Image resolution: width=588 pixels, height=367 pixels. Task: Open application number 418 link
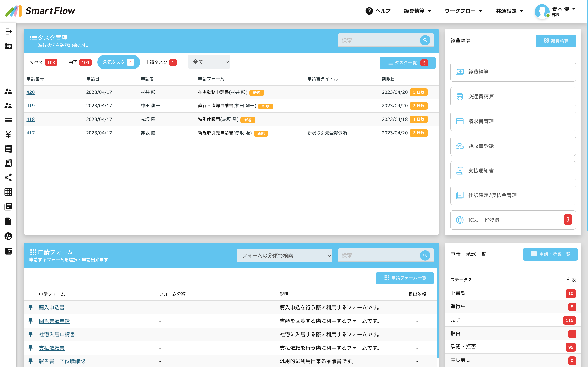click(31, 119)
